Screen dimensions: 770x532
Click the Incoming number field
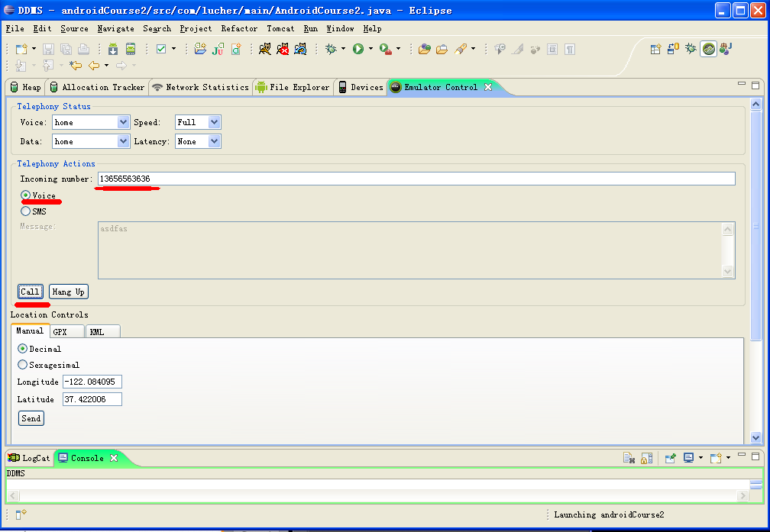[x=416, y=179]
